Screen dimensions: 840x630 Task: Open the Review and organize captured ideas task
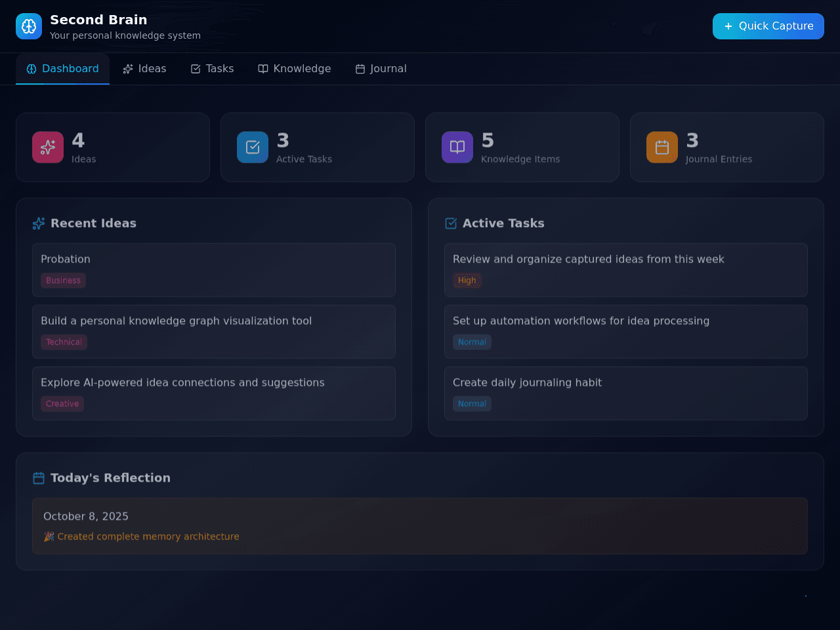click(626, 270)
